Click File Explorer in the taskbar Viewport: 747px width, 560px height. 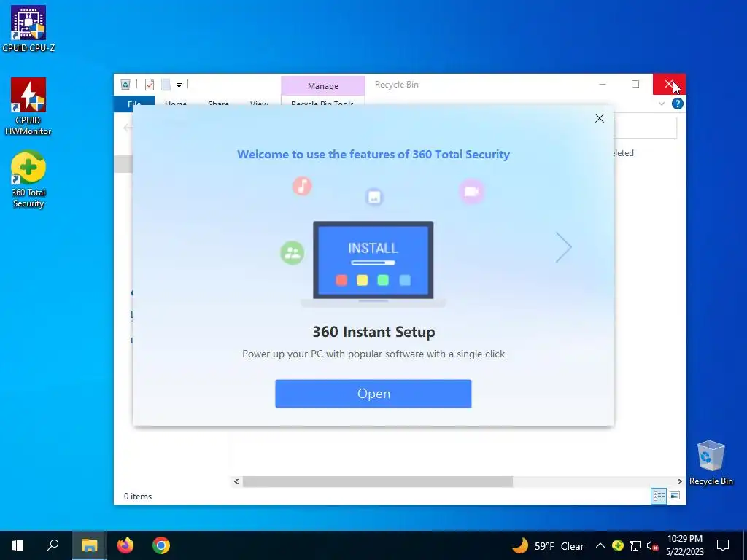89,545
